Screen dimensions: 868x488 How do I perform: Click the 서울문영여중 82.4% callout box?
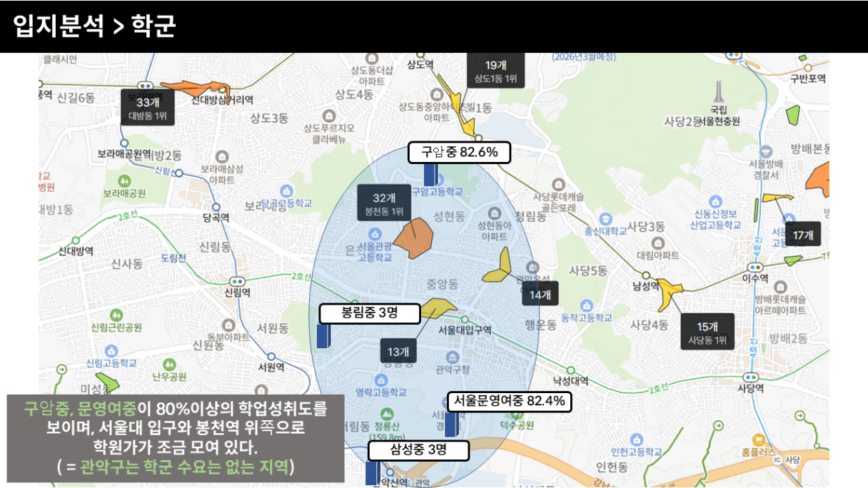pos(509,402)
